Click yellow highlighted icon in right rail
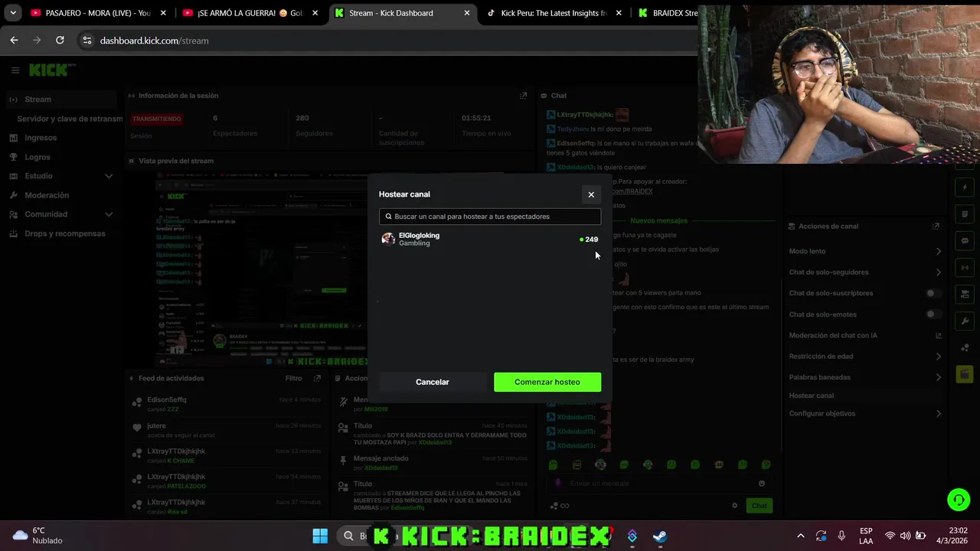The image size is (980, 551). click(x=965, y=373)
